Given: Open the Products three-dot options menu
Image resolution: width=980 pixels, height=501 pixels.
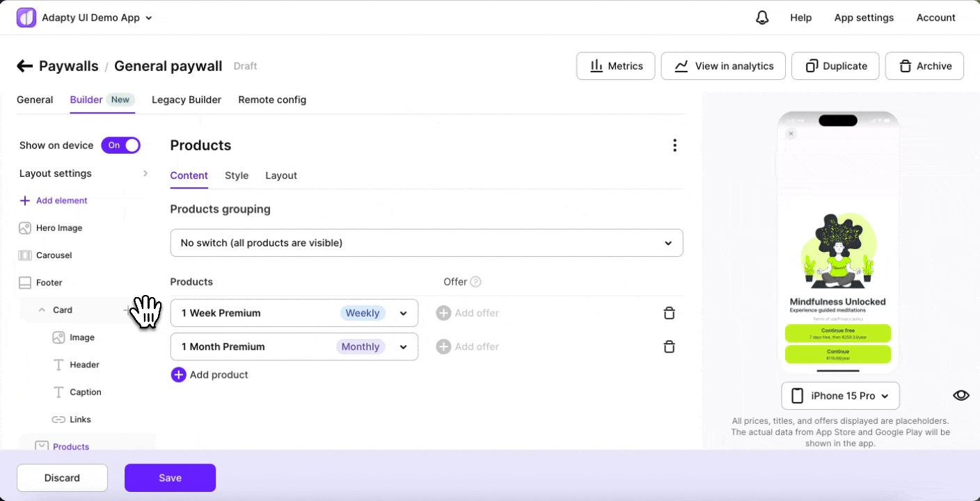Looking at the screenshot, I should [674, 145].
